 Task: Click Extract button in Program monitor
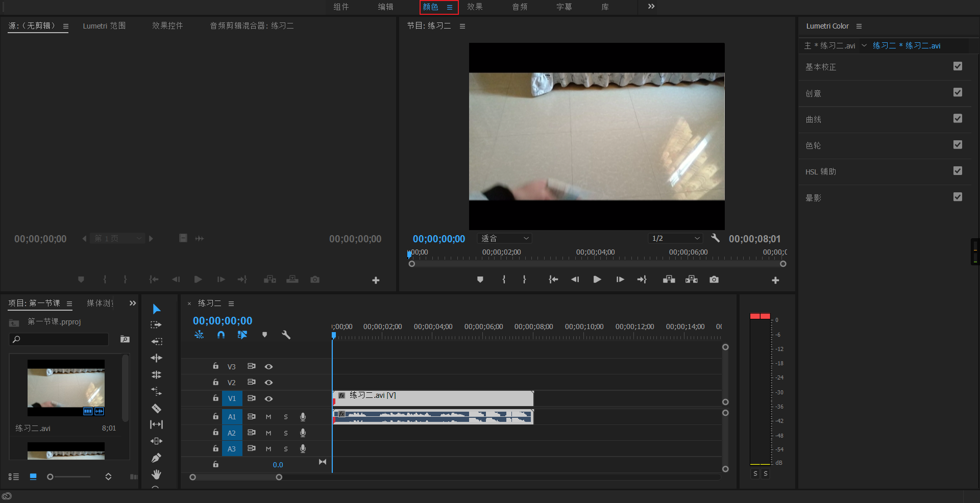coord(692,280)
